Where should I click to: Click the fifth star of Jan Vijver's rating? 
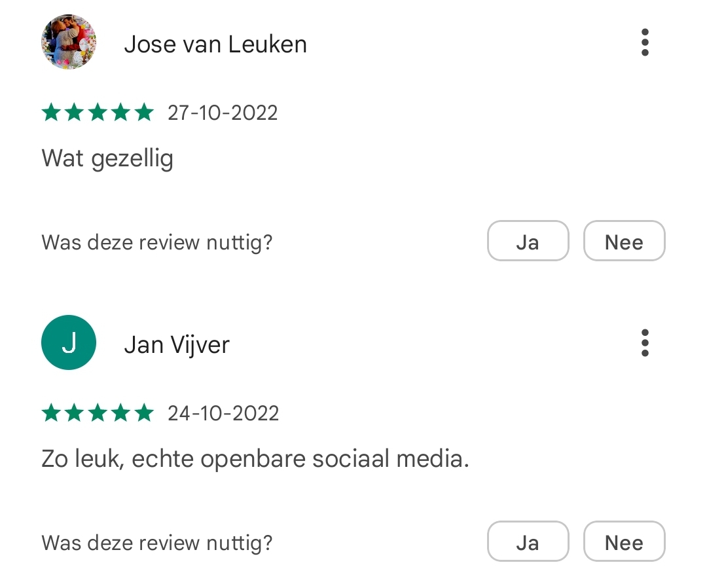tap(144, 413)
